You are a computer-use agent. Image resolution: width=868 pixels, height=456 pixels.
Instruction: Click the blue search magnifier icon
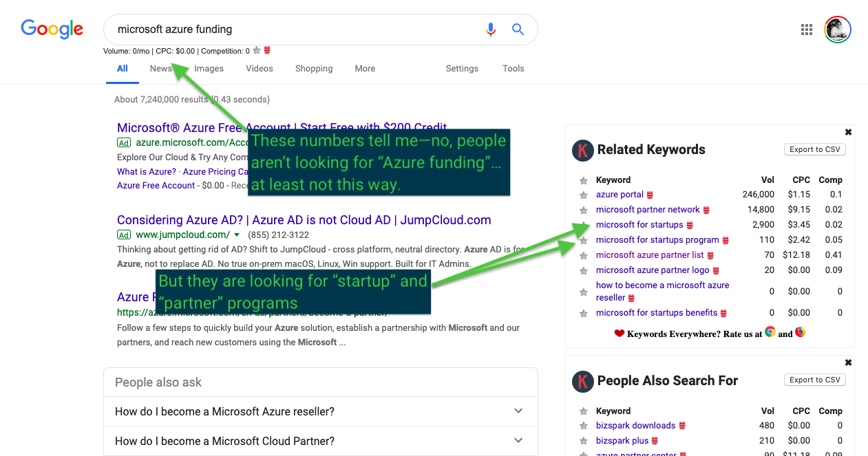pos(518,30)
